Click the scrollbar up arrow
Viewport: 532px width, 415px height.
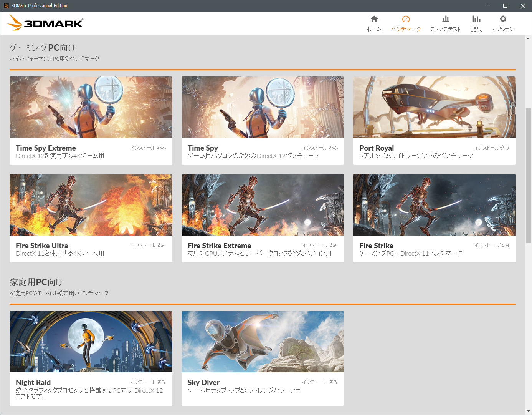coord(528,38)
